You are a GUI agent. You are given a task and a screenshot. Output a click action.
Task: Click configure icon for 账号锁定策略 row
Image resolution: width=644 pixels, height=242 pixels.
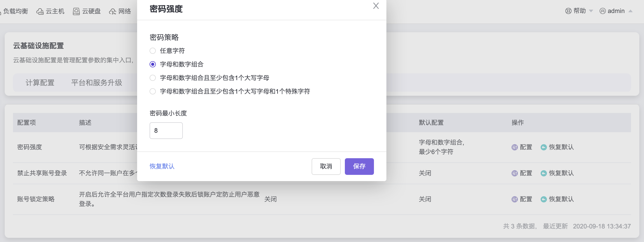pos(514,199)
